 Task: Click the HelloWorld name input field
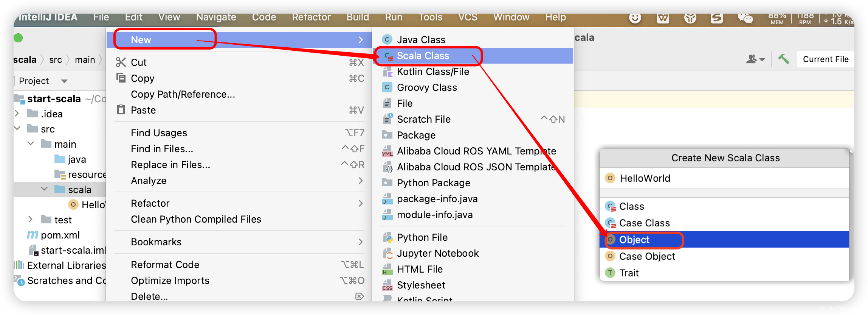coord(724,178)
